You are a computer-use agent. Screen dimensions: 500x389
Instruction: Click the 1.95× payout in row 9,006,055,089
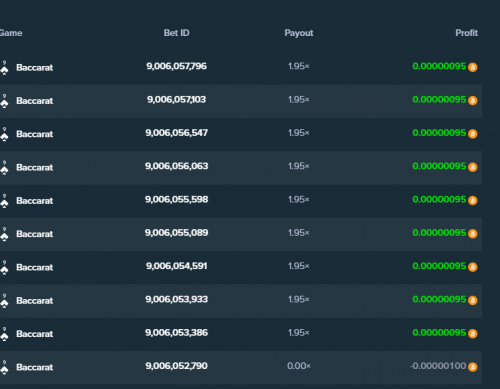(299, 233)
